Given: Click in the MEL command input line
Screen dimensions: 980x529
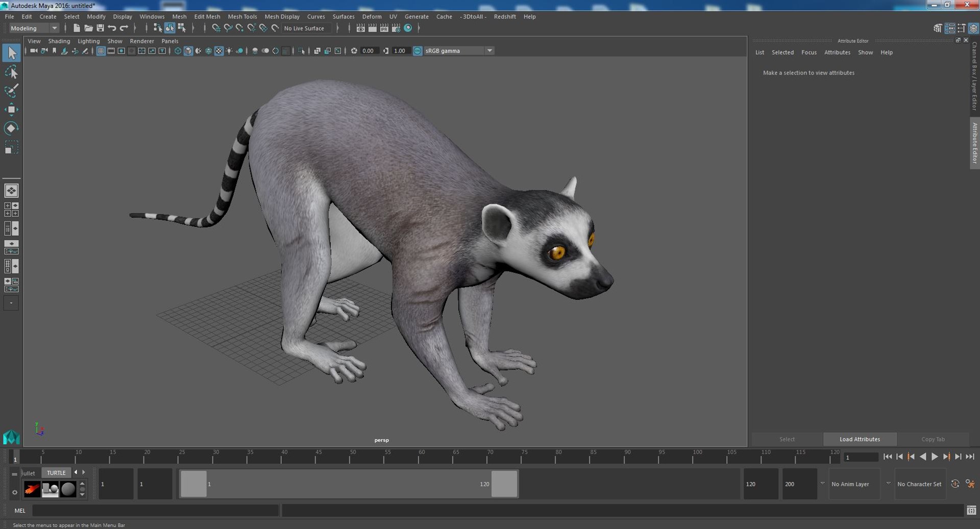Looking at the screenshot, I should pos(156,510).
